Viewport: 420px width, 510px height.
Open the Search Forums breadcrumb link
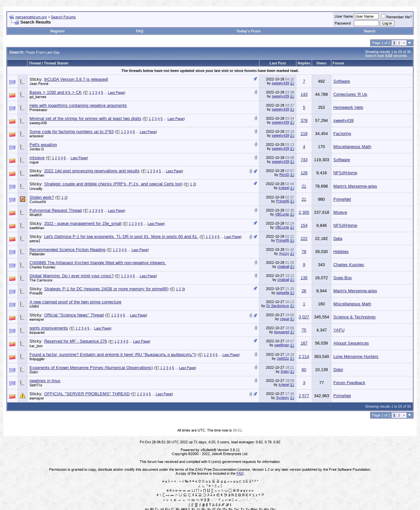(x=63, y=17)
